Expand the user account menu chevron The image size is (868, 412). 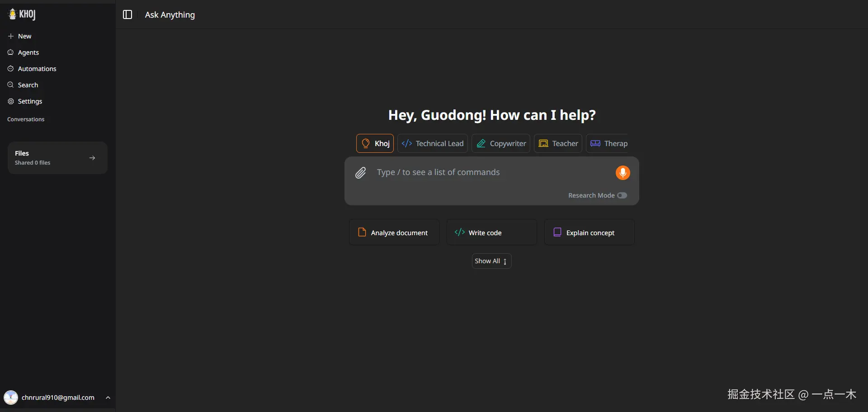click(108, 398)
